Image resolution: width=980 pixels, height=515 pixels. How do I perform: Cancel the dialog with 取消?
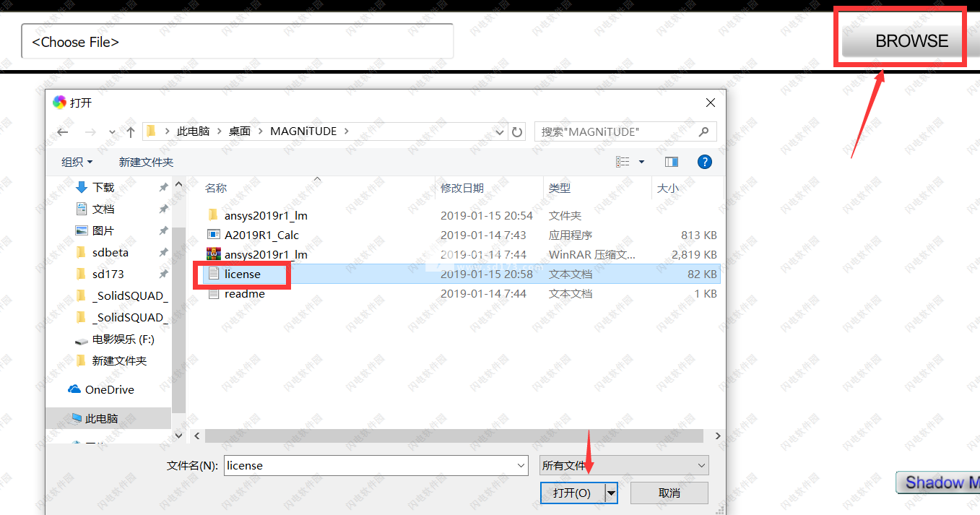coord(669,493)
